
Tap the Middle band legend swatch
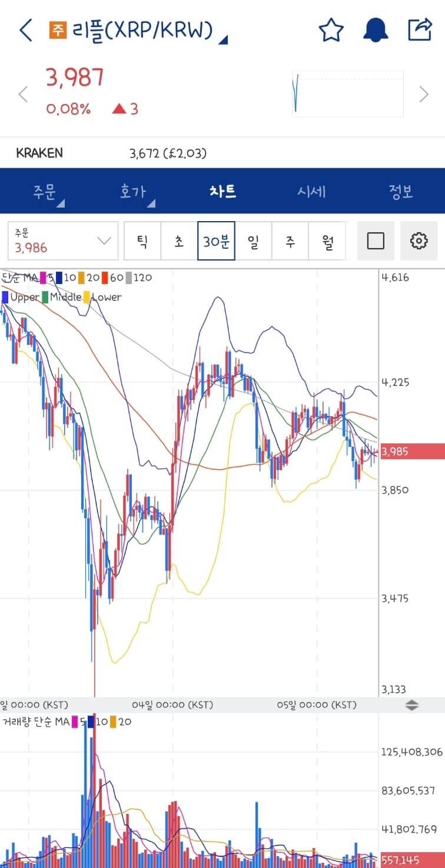[45, 297]
